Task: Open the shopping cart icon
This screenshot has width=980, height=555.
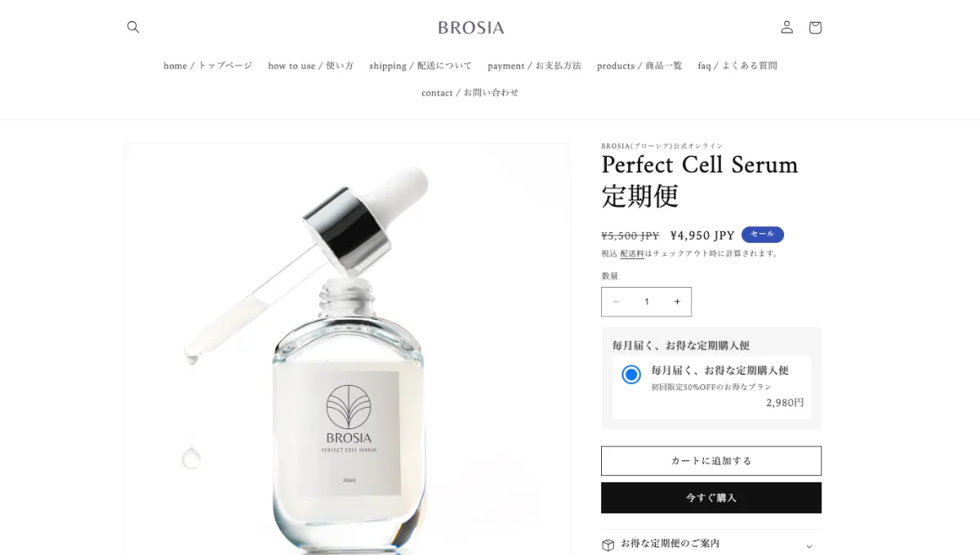Action: coord(815,27)
